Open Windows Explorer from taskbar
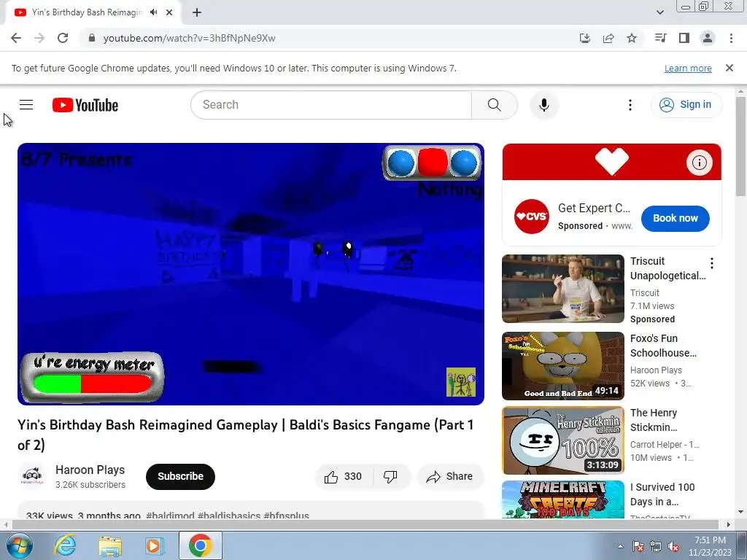The width and height of the screenshot is (747, 560). tap(110, 545)
